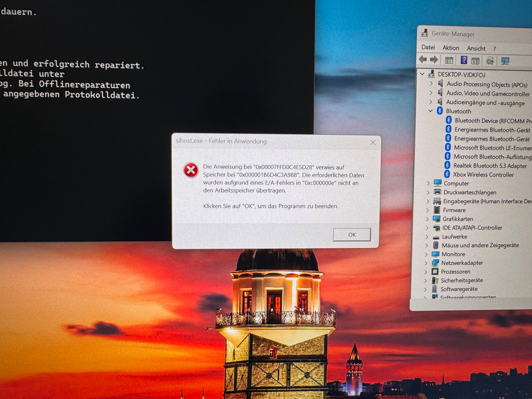Screen dimensions: 532x399
Task: Select the Xbox Wireless Controller device
Action: [483, 175]
